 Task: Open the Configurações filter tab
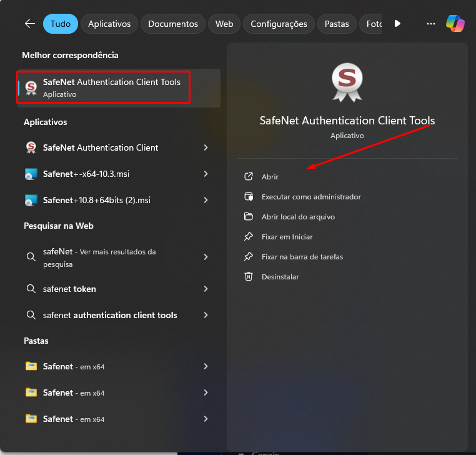[279, 24]
